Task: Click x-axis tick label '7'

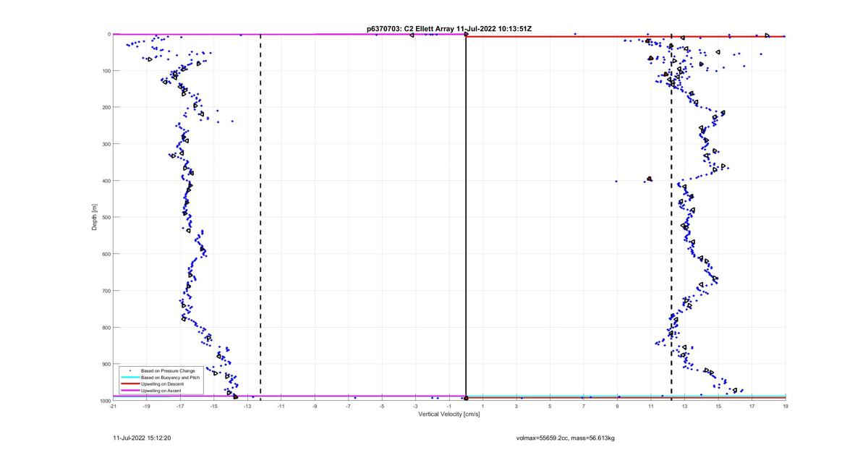Action: 584,407
